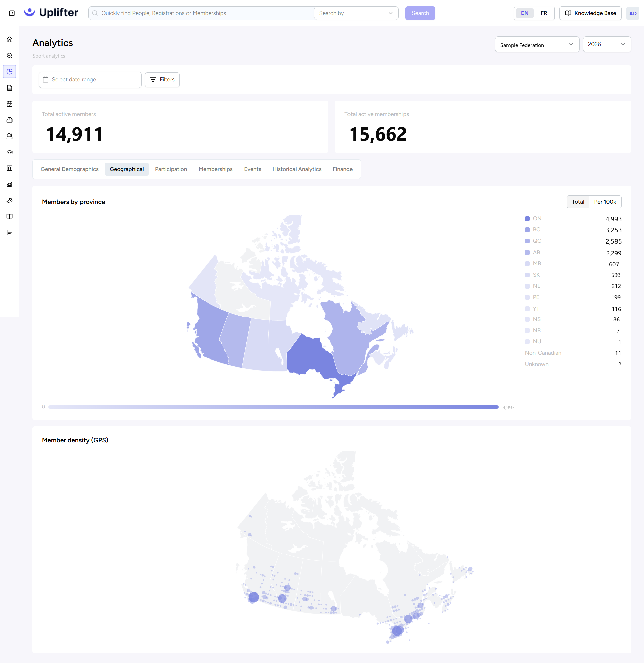Viewport: 644px width, 663px height.
Task: Click the AB legend color swatch
Action: 527,252
